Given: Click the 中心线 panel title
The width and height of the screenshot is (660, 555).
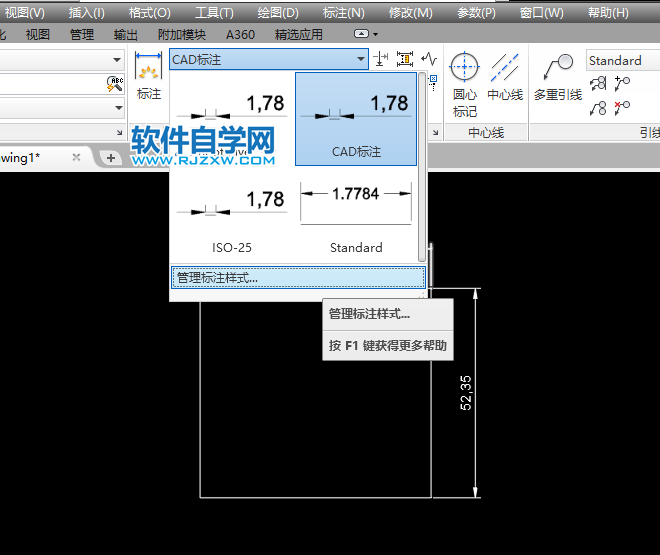Looking at the screenshot, I should (486, 133).
